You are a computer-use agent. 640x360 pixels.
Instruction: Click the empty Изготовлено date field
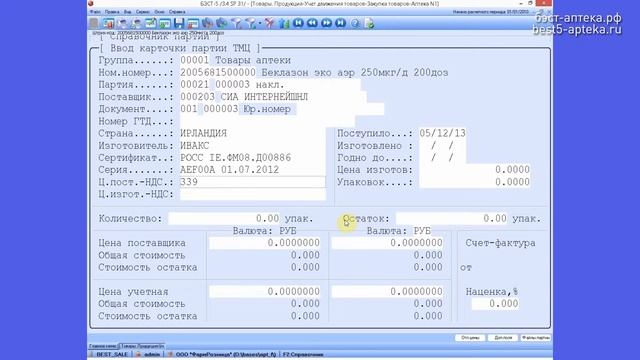click(x=442, y=145)
